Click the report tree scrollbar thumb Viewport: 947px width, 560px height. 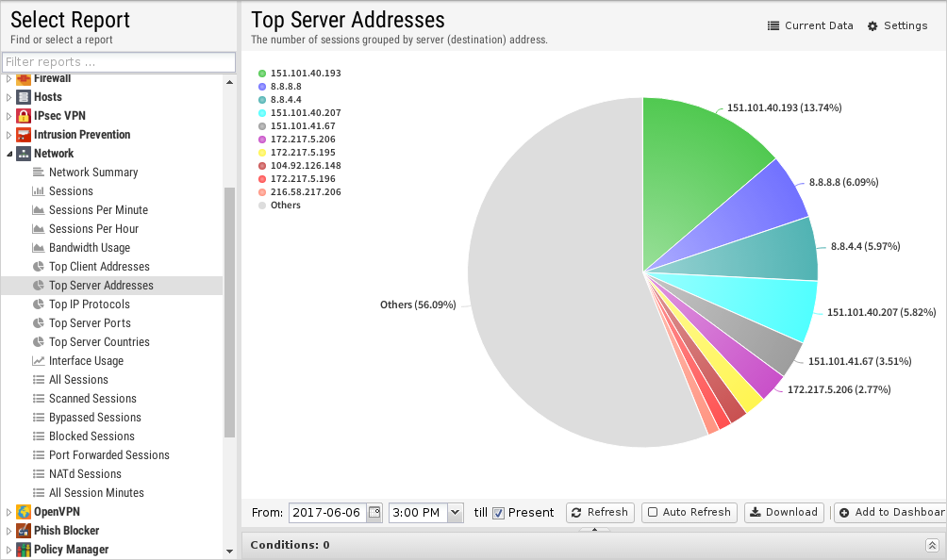point(229,312)
